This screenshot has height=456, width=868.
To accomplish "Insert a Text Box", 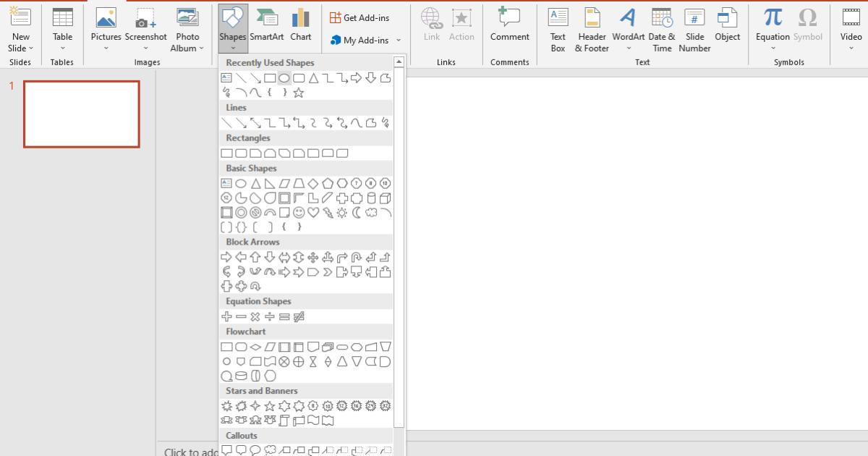I will point(557,29).
